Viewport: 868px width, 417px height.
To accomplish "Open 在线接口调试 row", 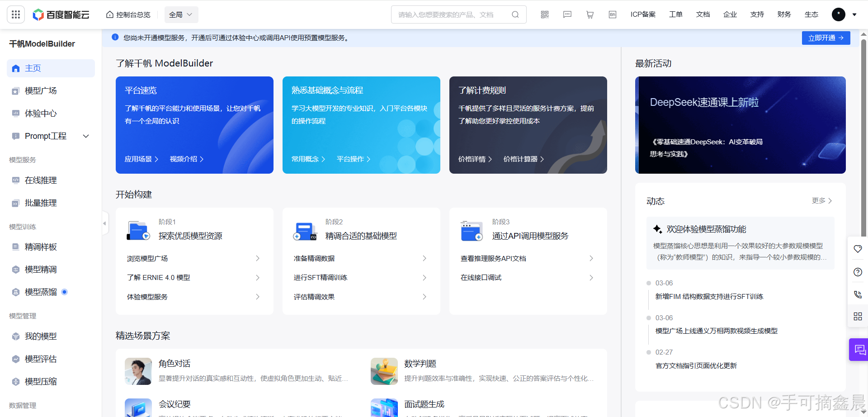I will (528, 278).
